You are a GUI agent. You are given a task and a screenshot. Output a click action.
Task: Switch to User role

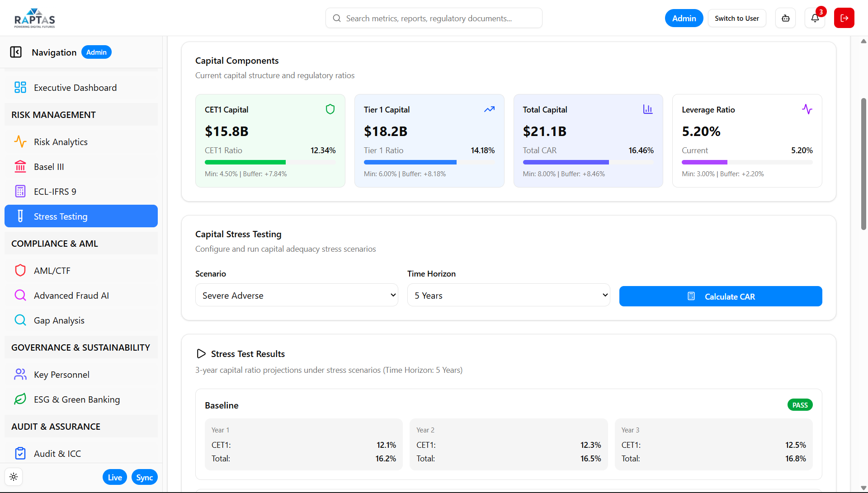coord(736,18)
